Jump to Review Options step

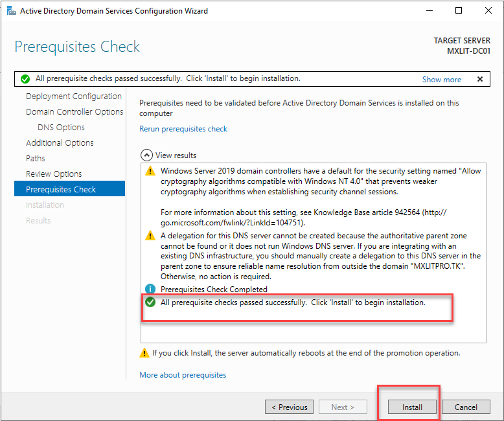pyautogui.click(x=54, y=174)
